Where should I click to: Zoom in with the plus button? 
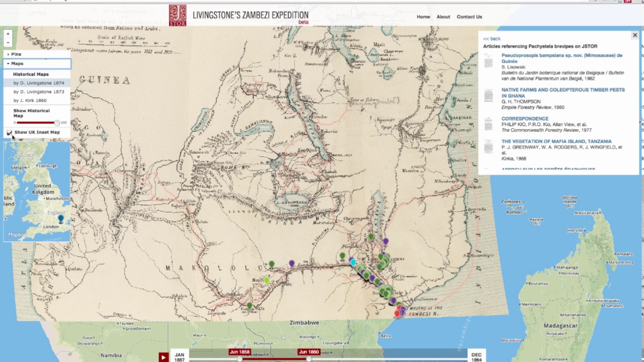tap(8, 34)
